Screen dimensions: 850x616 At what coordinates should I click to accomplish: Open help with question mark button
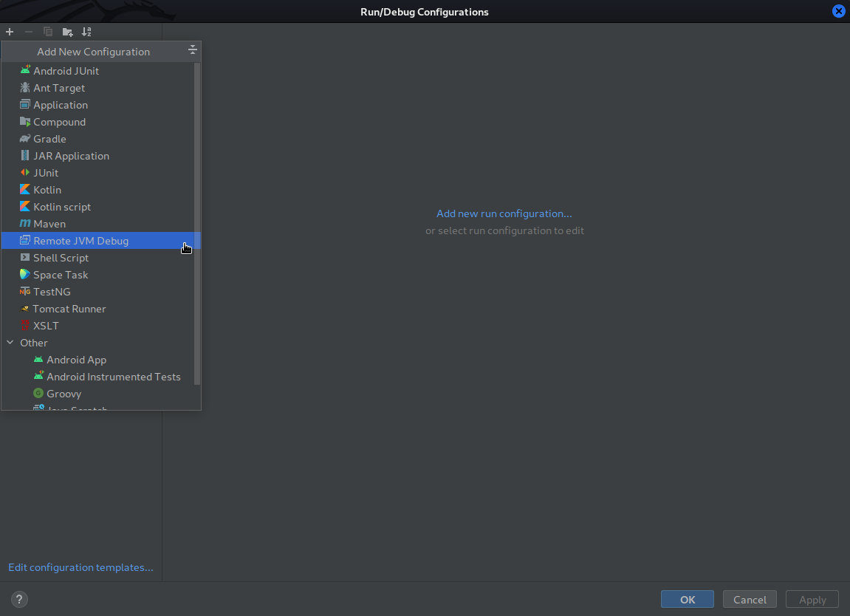tap(19, 599)
